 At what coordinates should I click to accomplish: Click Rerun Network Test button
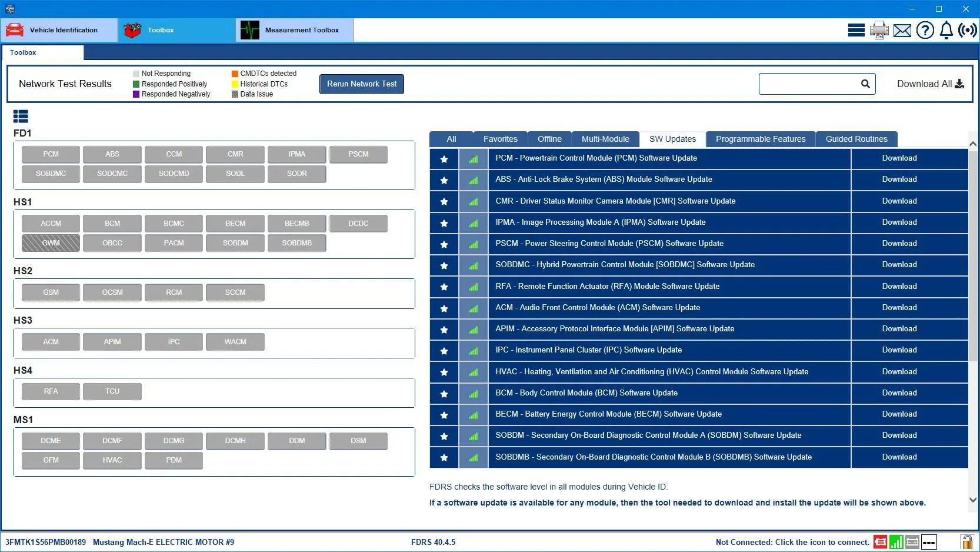[362, 84]
